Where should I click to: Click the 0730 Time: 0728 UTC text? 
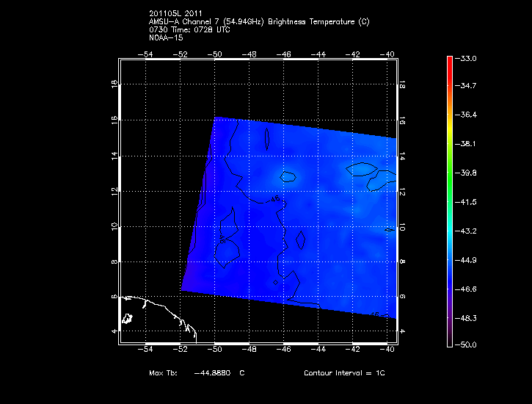coord(190,29)
